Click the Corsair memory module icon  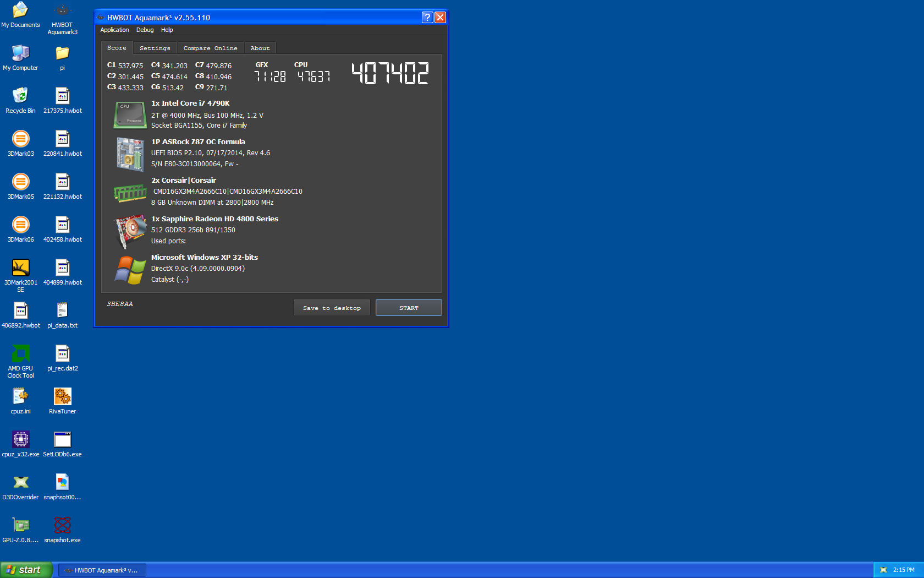pos(130,193)
